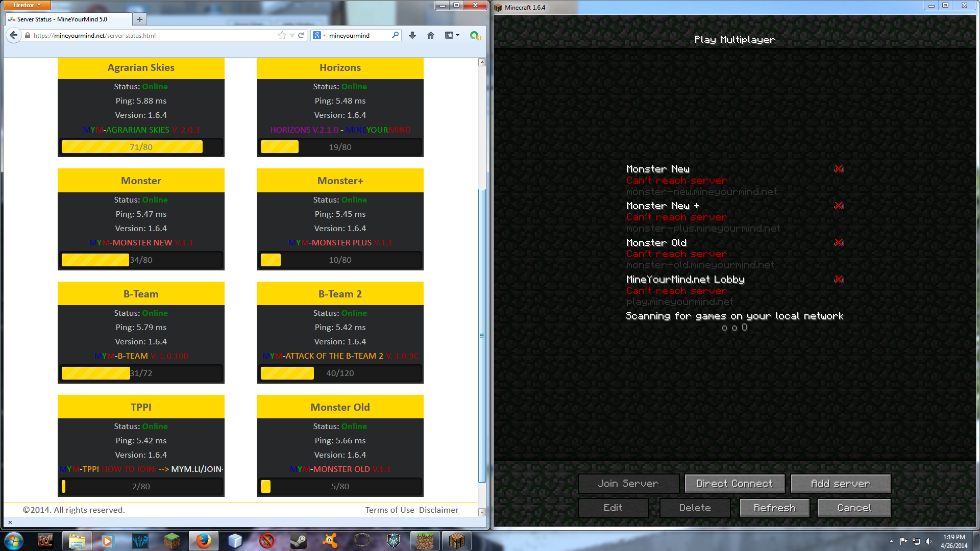Open the URL history dropdown arrow
The width and height of the screenshot is (980, 551).
pyautogui.click(x=292, y=36)
